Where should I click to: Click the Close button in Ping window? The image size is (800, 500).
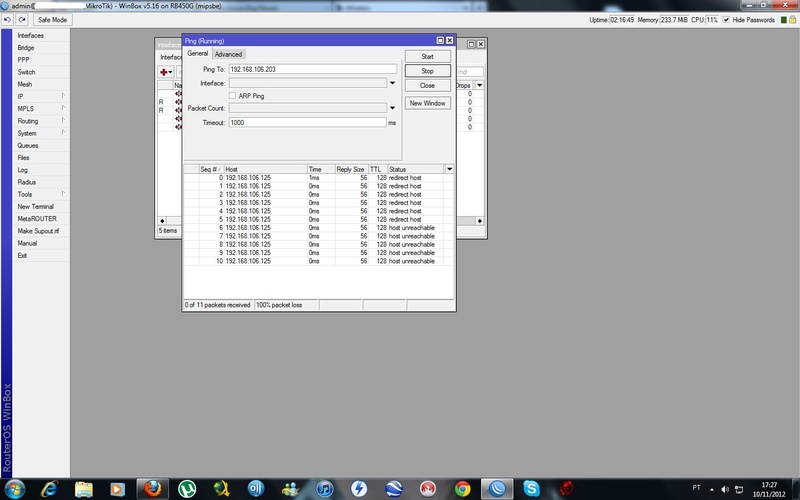[x=428, y=86]
